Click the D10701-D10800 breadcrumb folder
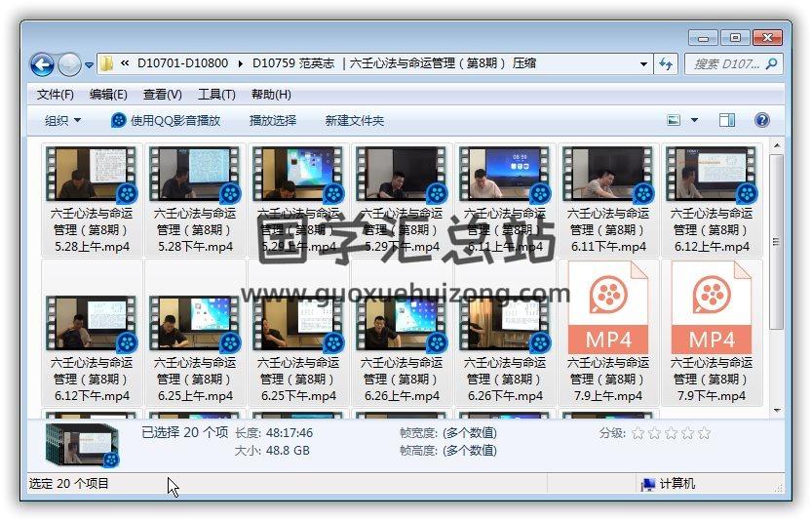 (182, 63)
